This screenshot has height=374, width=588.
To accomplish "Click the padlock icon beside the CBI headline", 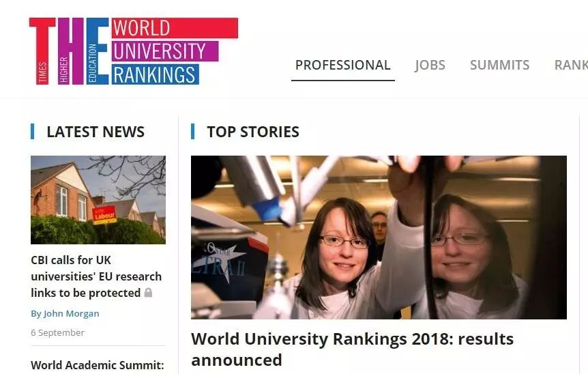I will click(148, 293).
